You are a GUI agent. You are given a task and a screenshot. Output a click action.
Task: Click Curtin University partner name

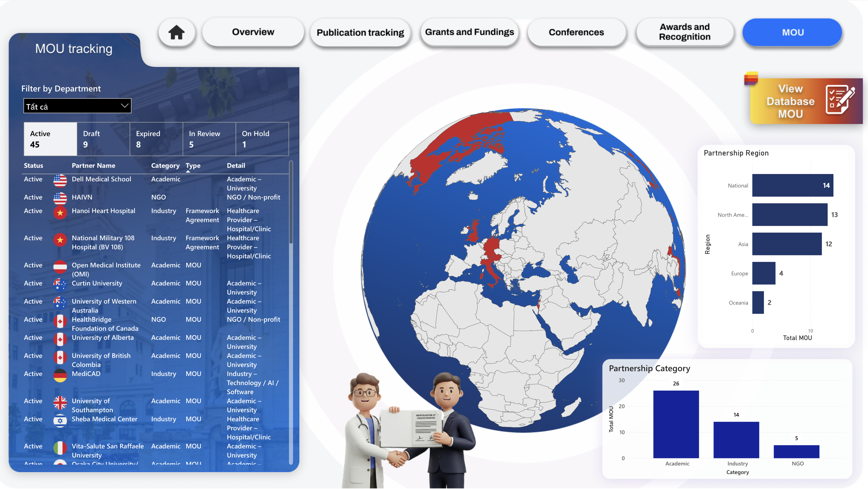tap(97, 284)
